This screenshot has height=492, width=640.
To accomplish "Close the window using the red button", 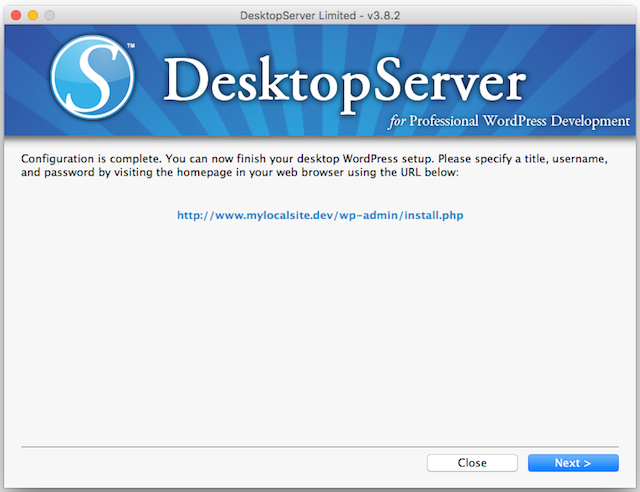I will pyautogui.click(x=16, y=16).
